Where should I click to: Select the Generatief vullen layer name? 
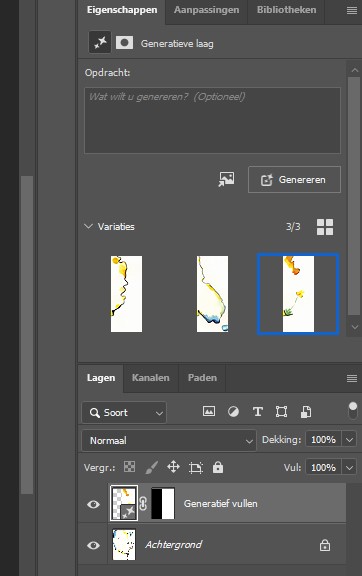pos(221,504)
